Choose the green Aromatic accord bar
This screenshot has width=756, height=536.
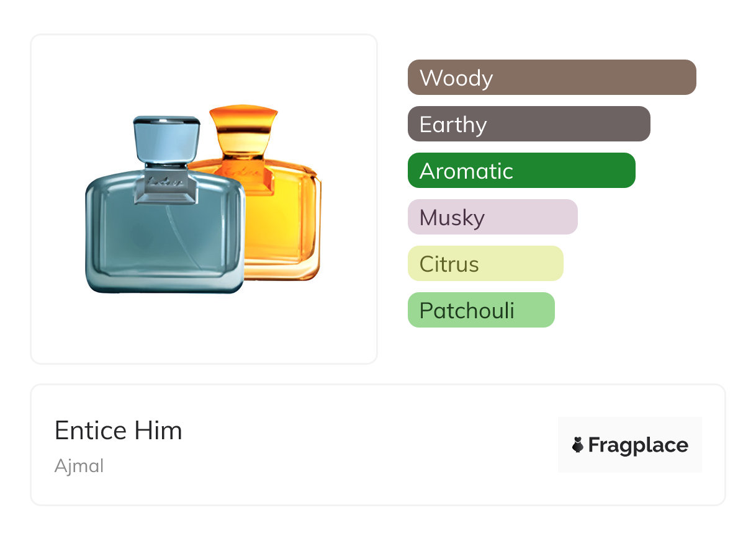[521, 171]
